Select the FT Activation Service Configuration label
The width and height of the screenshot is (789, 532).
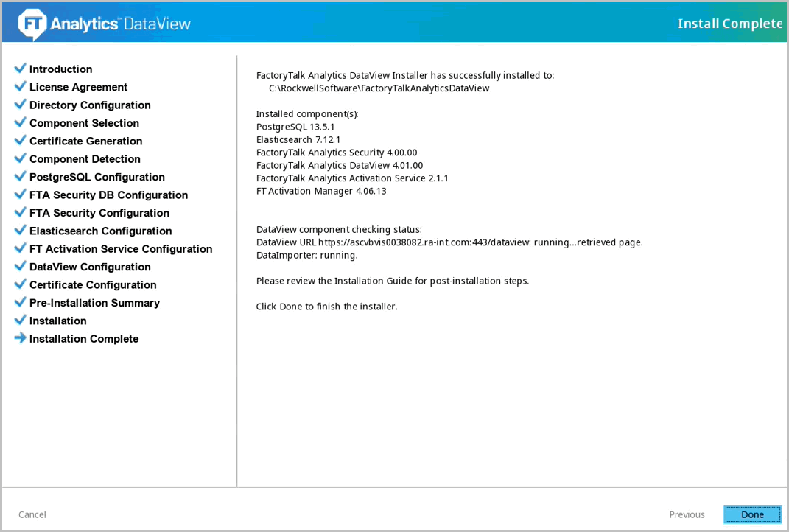121,249
